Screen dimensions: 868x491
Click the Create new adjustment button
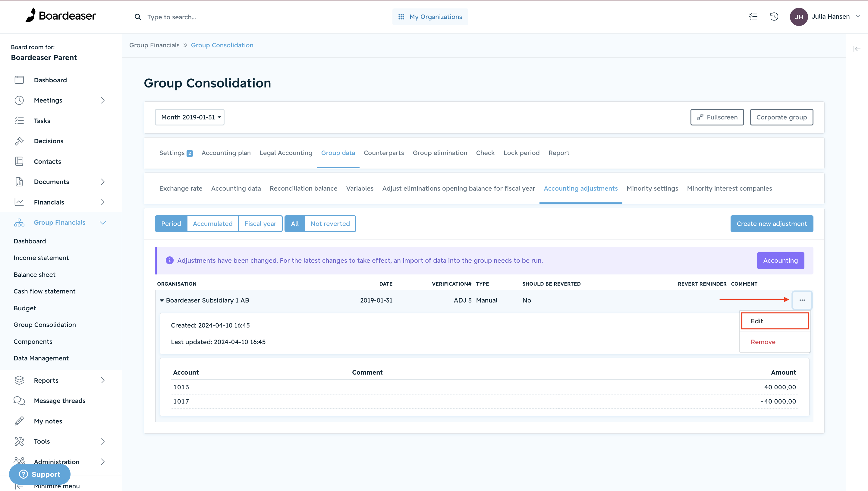click(x=772, y=224)
